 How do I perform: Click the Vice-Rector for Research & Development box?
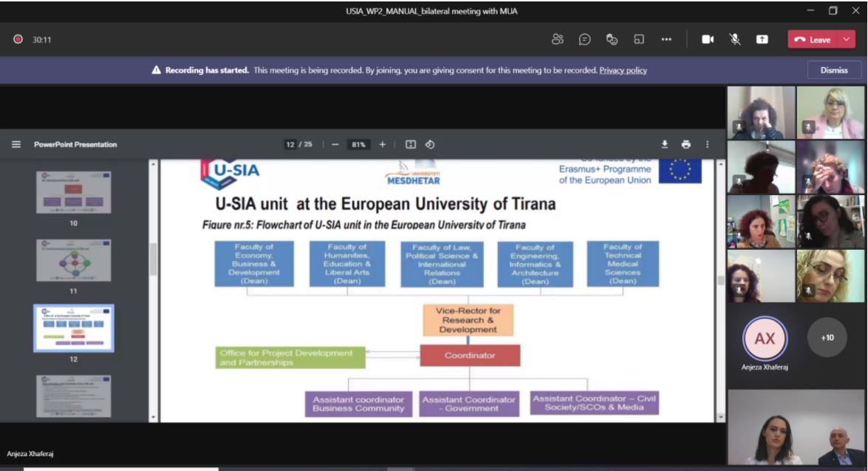point(468,320)
